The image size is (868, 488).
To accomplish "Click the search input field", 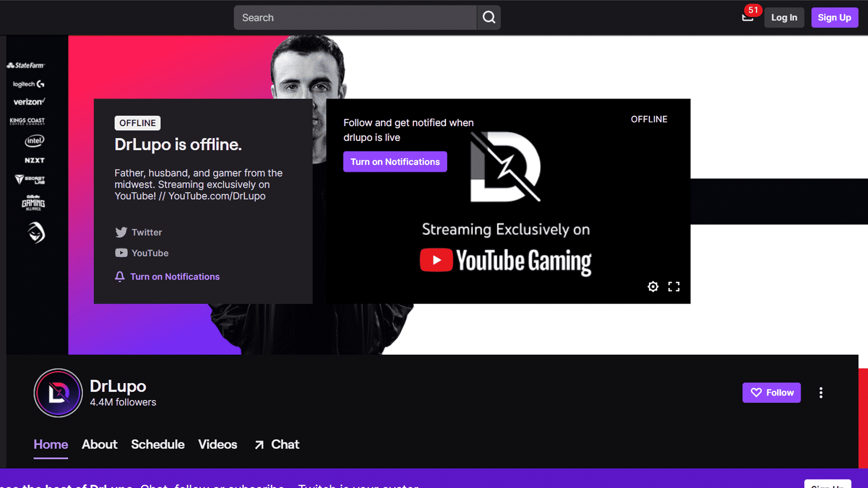I will (x=355, y=18).
